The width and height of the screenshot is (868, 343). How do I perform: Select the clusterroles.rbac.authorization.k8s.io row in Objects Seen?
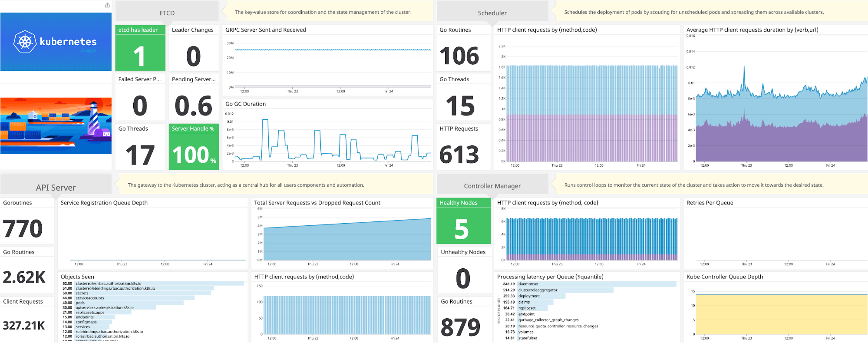click(x=109, y=284)
